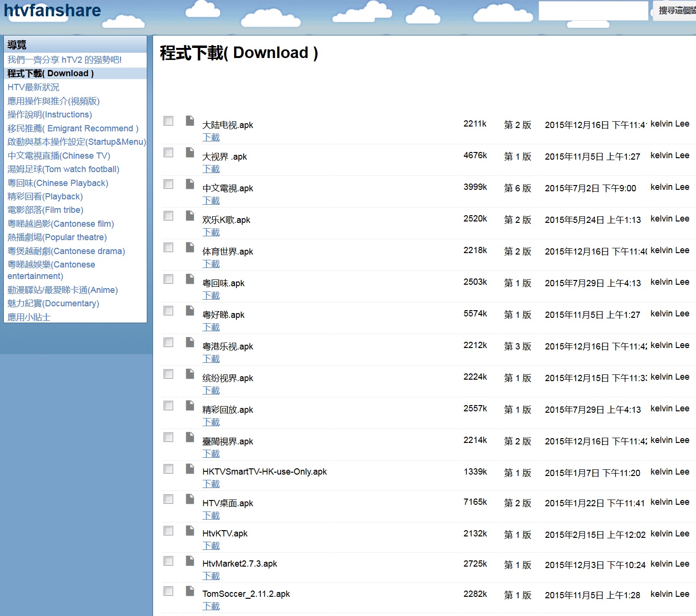The image size is (696, 616).
Task: Open 移民推薦( Emigrant Recommend ) page
Action: (73, 128)
